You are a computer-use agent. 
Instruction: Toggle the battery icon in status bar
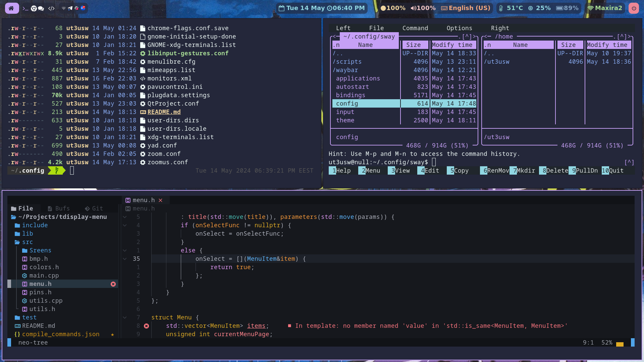coord(561,7)
